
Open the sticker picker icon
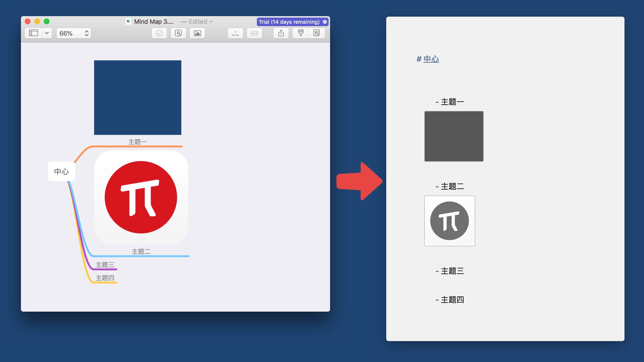pyautogui.click(x=178, y=33)
